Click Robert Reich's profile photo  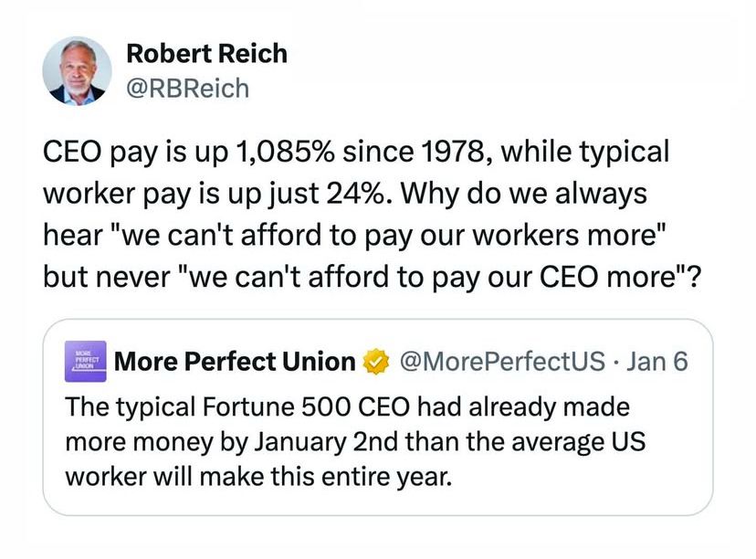pyautogui.click(x=78, y=70)
